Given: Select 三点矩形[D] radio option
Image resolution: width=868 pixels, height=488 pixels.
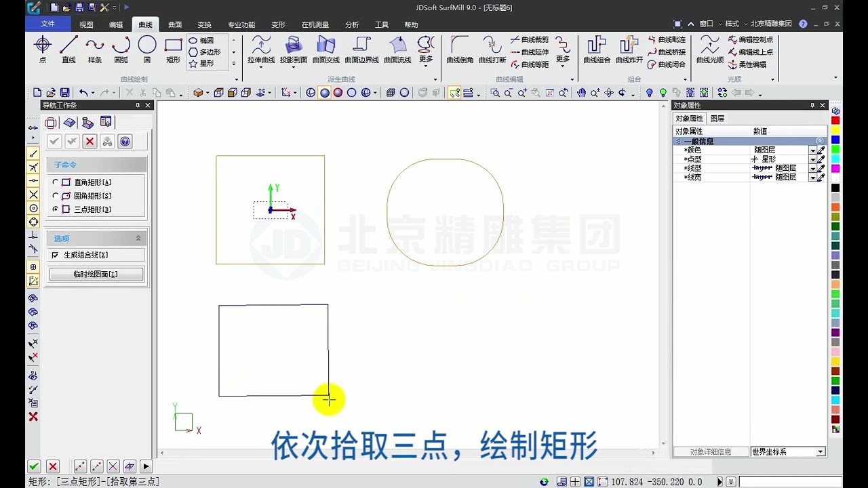Looking at the screenshot, I should [x=81, y=209].
